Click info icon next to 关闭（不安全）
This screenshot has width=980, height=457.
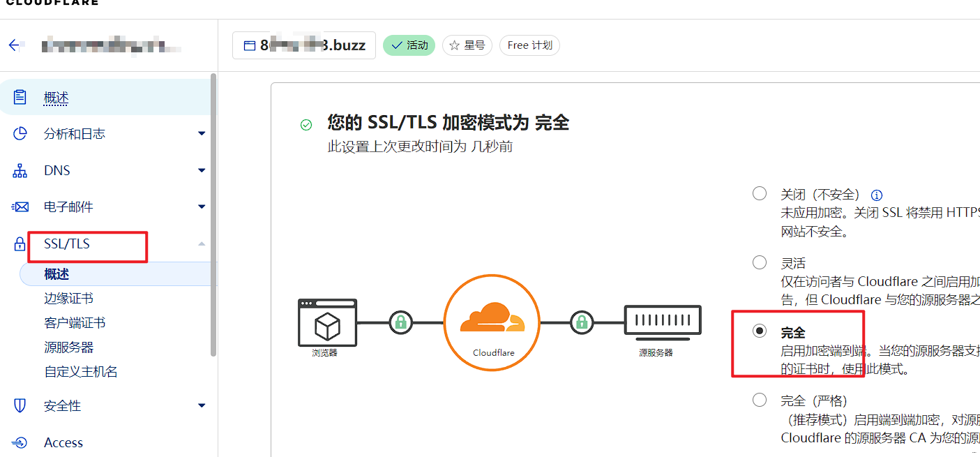(x=877, y=195)
